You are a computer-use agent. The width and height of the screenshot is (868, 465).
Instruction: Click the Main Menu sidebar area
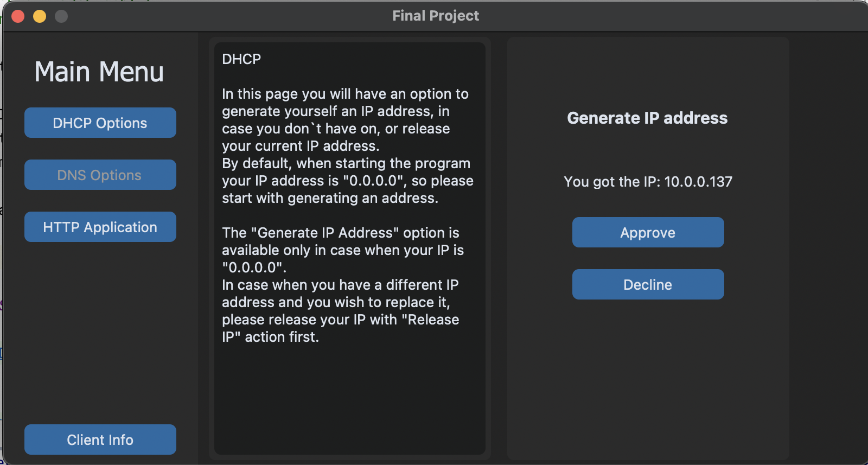pos(100,326)
